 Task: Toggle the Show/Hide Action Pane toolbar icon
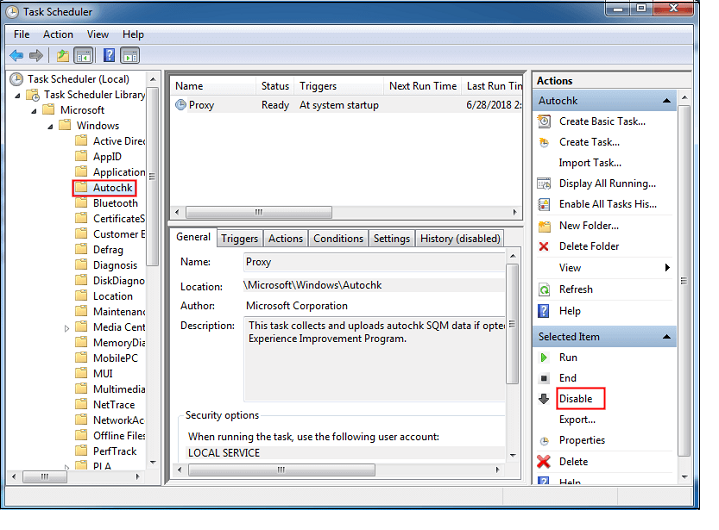click(x=130, y=55)
